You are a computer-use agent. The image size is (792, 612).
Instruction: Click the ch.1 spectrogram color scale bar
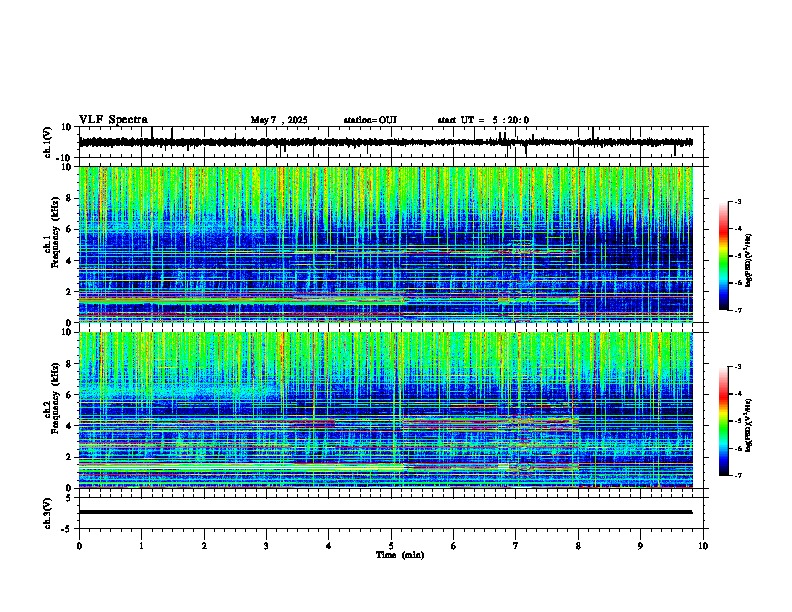click(724, 256)
